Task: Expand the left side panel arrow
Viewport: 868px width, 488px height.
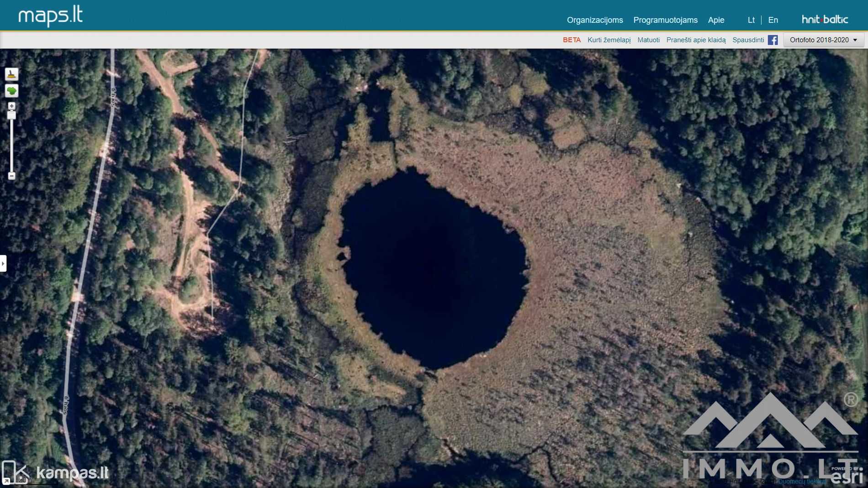Action: click(3, 263)
